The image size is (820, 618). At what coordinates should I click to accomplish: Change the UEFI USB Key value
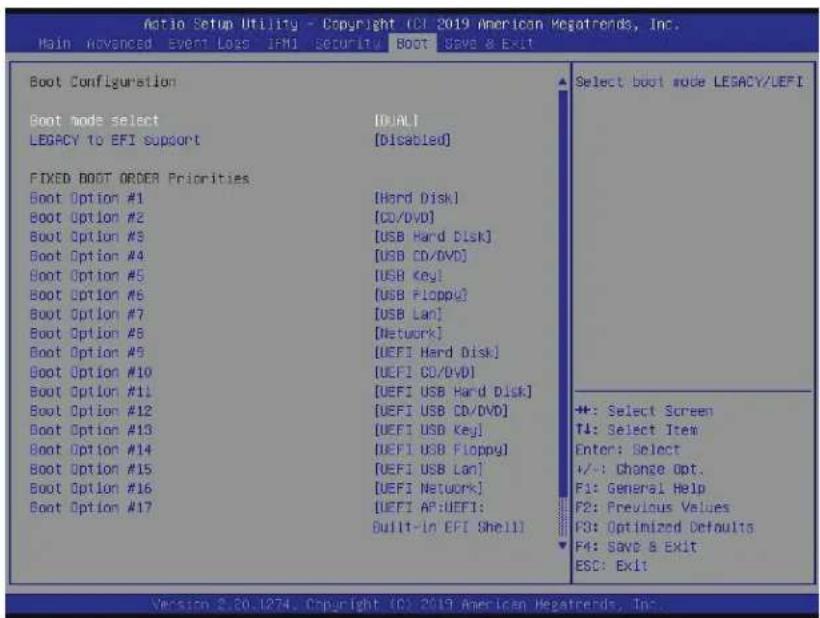pyautogui.click(x=428, y=430)
